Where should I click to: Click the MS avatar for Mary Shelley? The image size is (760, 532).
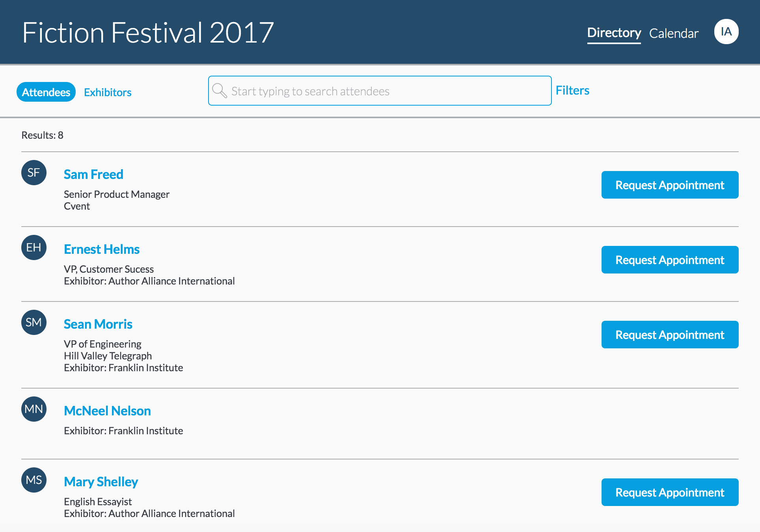34,480
